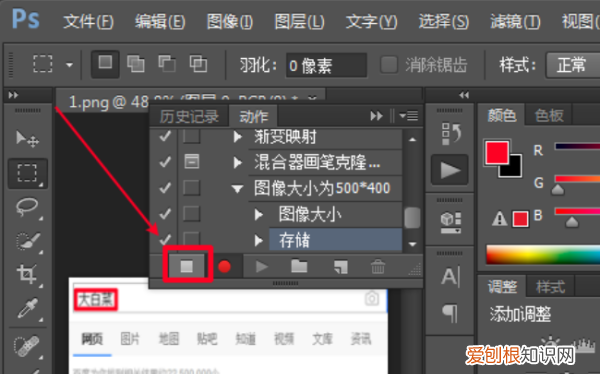
Task: Select the Crop tool
Action: pyautogui.click(x=27, y=274)
